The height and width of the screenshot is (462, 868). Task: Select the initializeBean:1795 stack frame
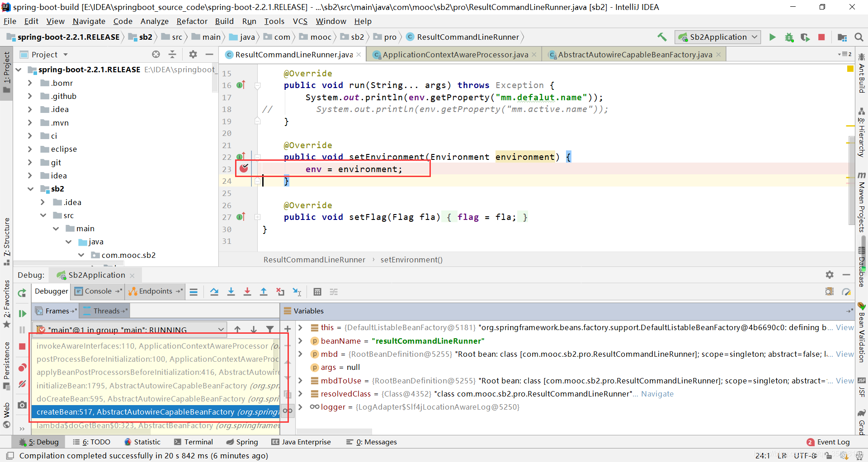coord(156,386)
